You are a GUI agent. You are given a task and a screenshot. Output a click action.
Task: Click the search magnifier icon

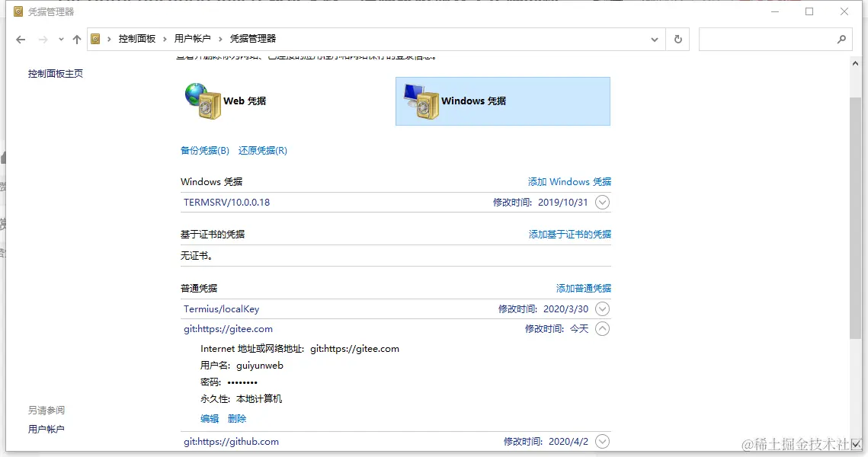pos(841,40)
